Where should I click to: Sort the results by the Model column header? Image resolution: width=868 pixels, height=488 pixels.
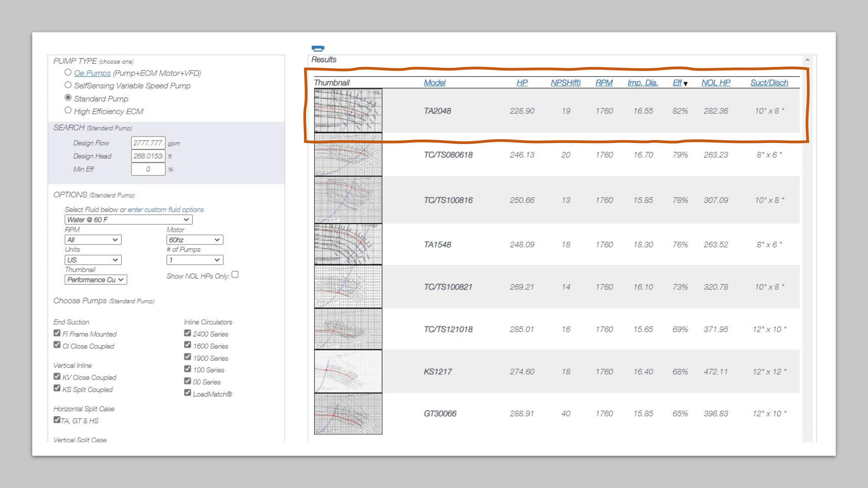pyautogui.click(x=434, y=82)
